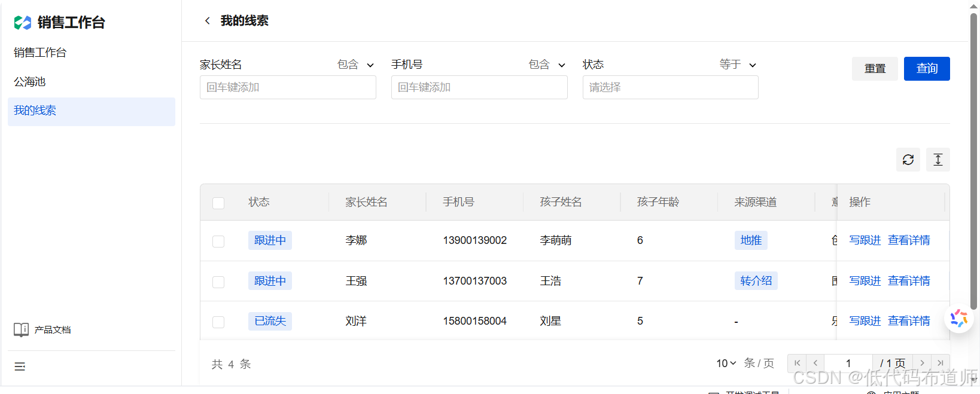980x394 pixels.
Task: Click phone number 13900139002
Action: [x=475, y=240]
